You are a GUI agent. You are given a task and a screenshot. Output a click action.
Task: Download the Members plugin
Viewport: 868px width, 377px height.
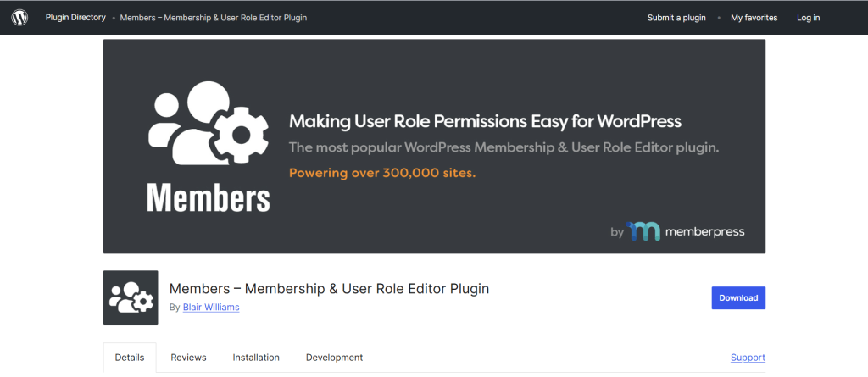[738, 298]
